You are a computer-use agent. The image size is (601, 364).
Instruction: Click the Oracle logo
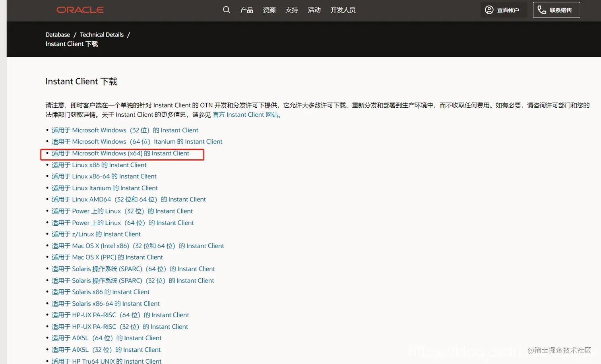coord(80,10)
